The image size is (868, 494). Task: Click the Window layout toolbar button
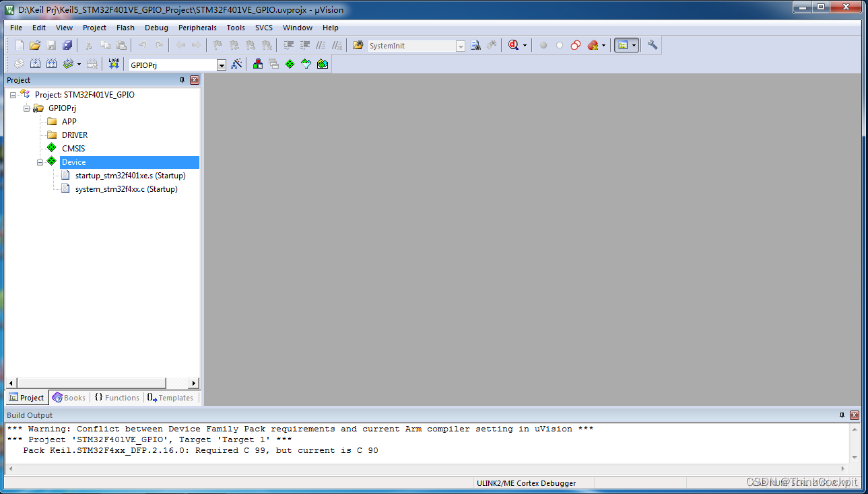[x=623, y=45]
